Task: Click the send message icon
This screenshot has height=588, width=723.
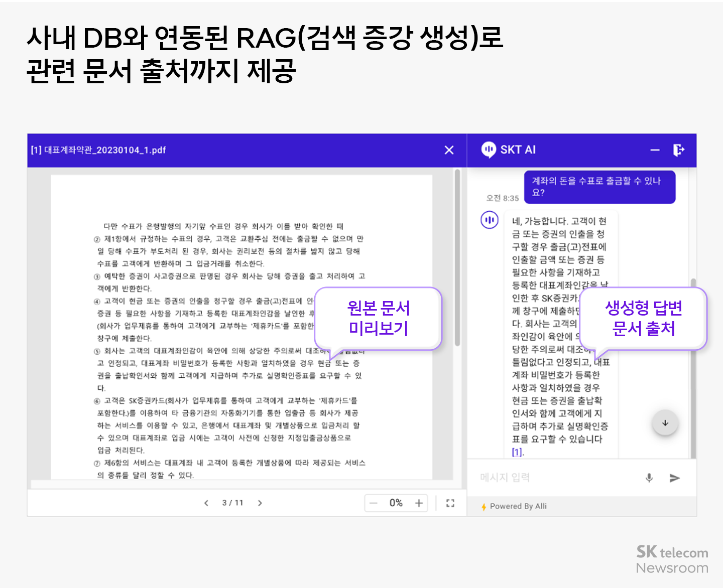Action: (x=675, y=478)
